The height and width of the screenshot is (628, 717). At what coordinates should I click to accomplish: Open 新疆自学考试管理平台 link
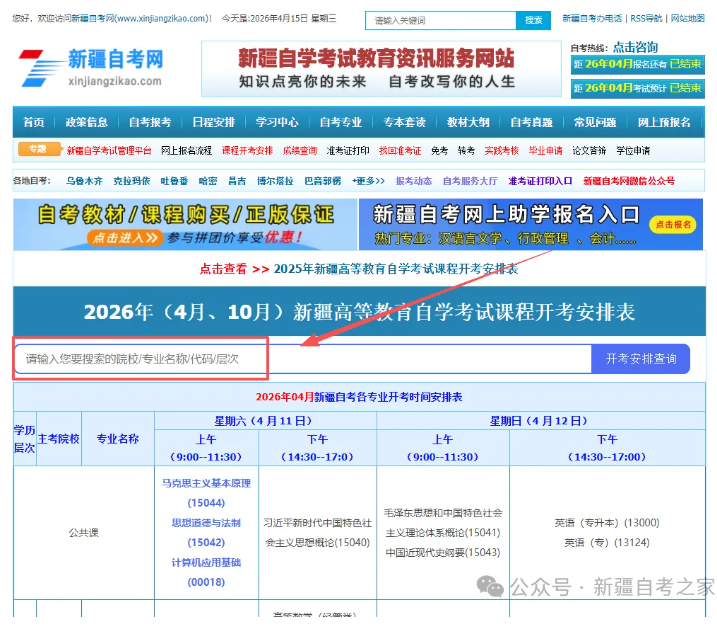tap(109, 151)
